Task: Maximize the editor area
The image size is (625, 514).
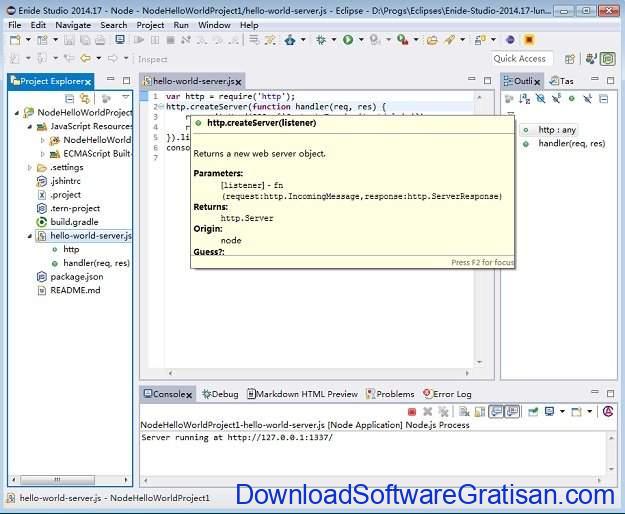Action: [487, 80]
